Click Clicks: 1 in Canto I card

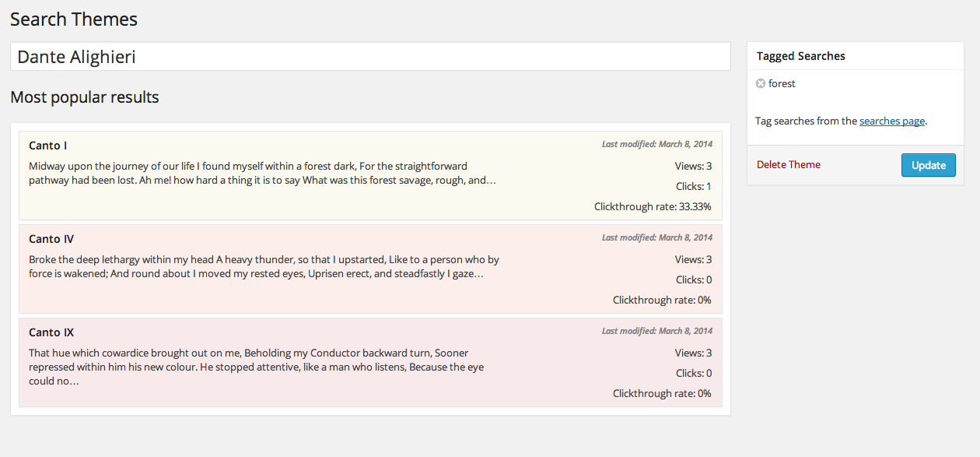pos(694,186)
